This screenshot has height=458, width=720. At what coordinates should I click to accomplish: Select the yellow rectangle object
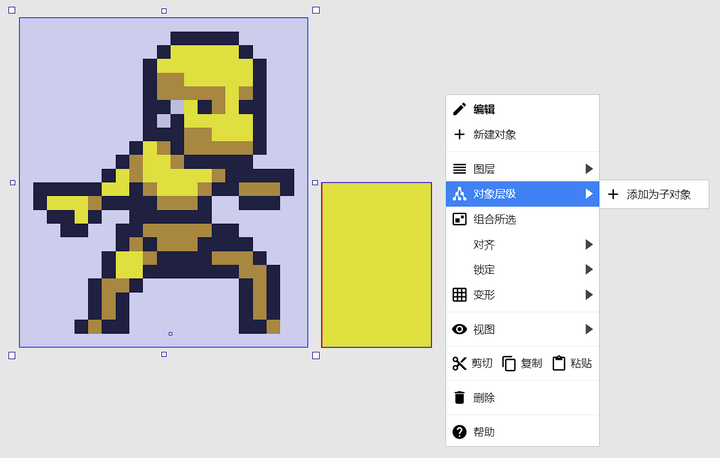pos(377,265)
